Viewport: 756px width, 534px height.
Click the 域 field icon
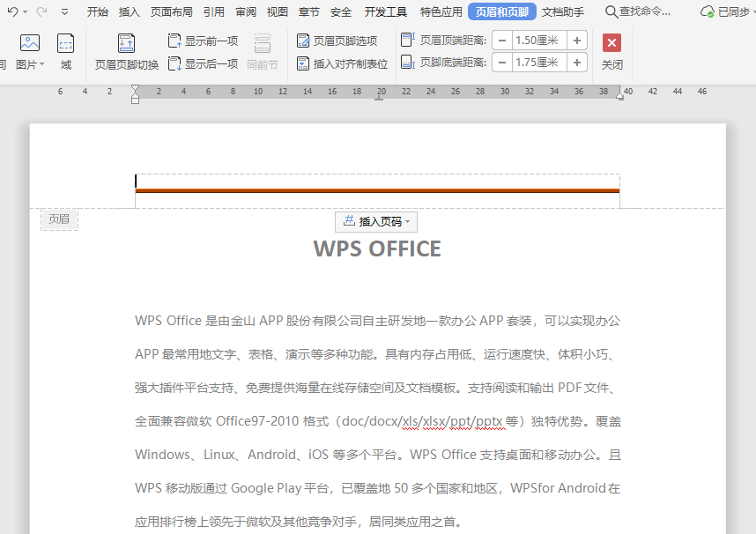click(x=65, y=43)
